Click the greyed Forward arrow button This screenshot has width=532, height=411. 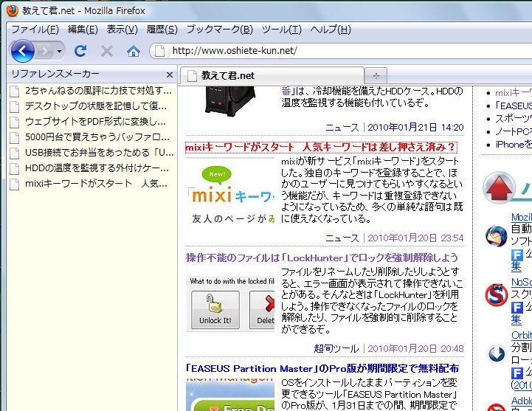45,51
